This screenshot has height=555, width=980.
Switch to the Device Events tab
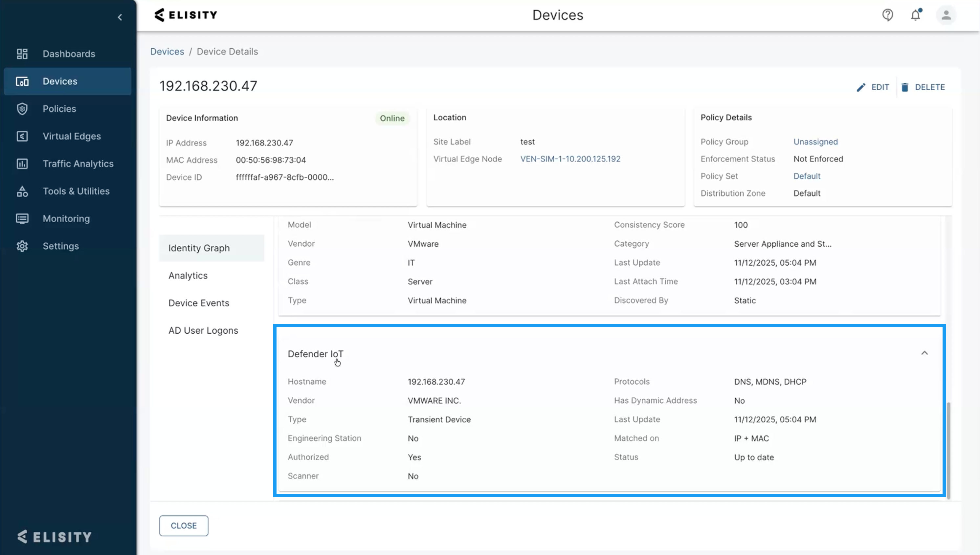tap(199, 303)
